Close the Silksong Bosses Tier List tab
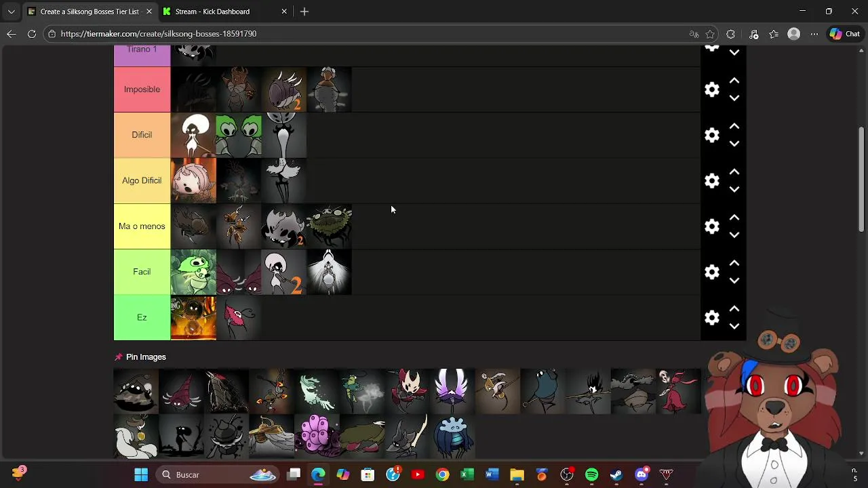This screenshot has width=868, height=488. coord(149,12)
